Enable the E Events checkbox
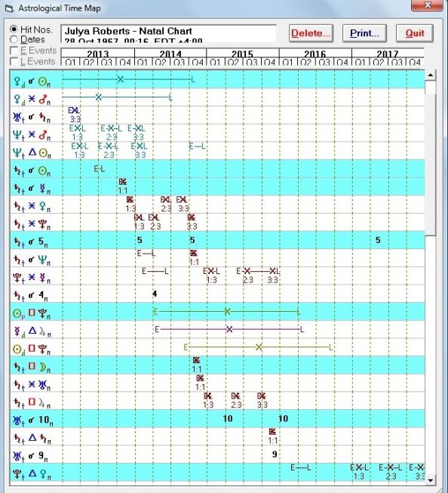 pyautogui.click(x=14, y=51)
